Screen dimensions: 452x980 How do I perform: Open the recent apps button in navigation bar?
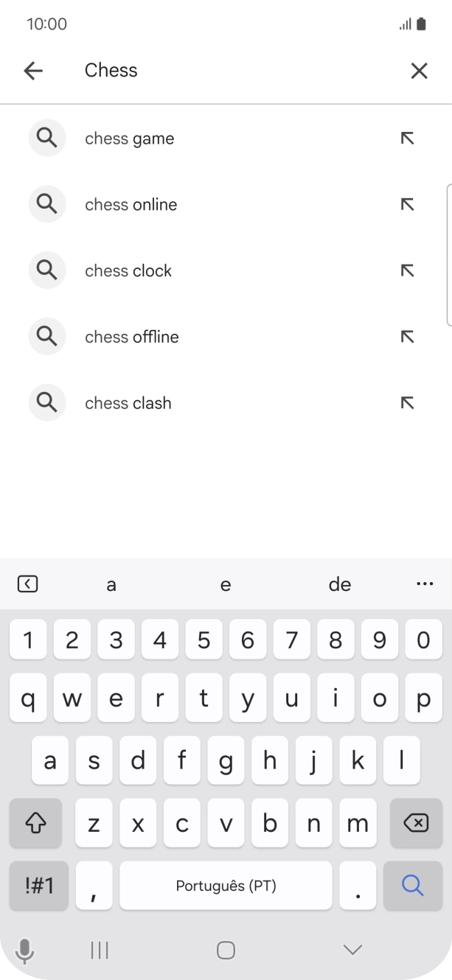click(98, 950)
